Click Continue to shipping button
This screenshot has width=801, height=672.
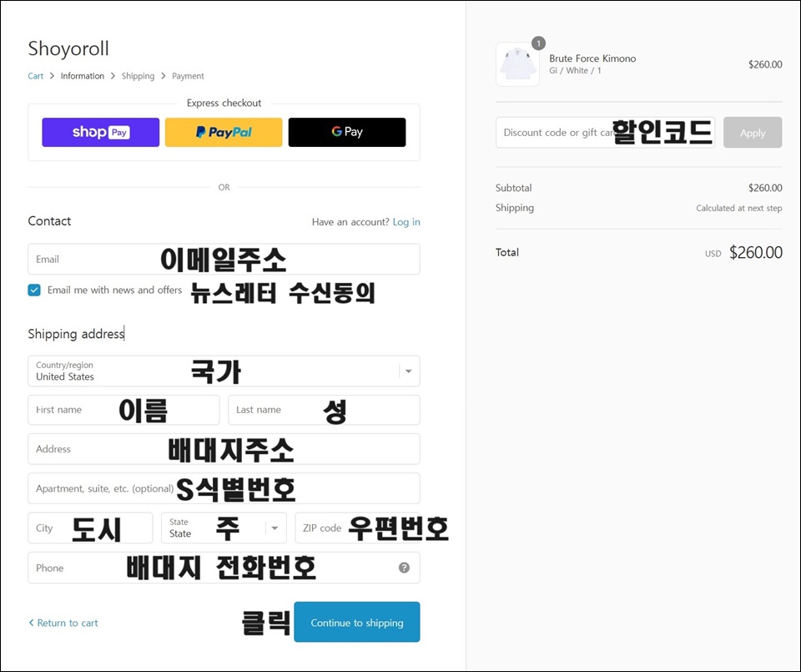[357, 622]
